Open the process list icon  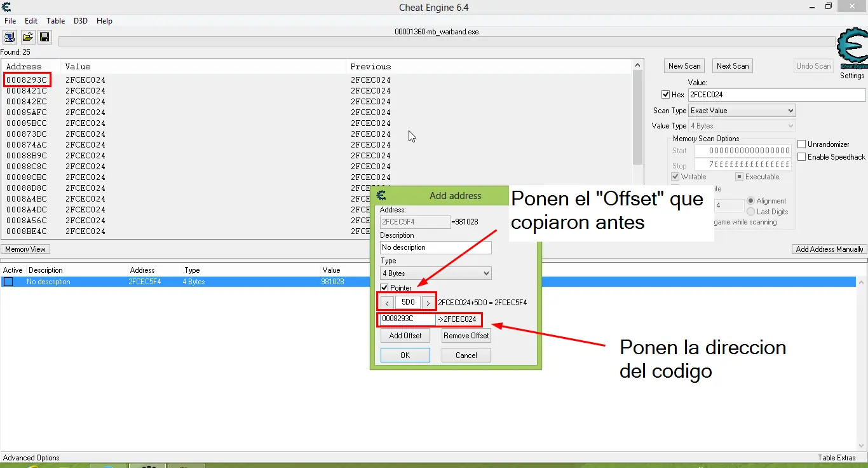pos(10,37)
